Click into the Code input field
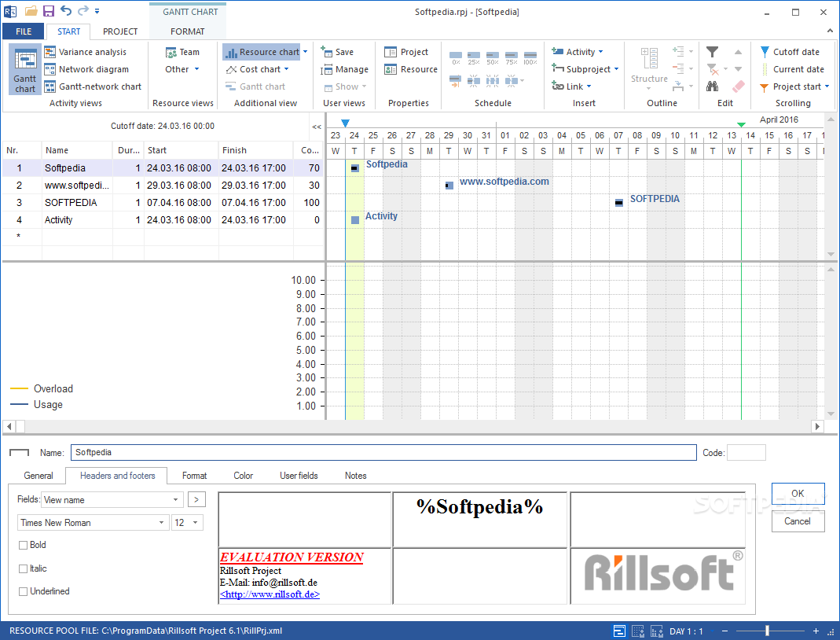This screenshot has height=640, width=840. (746, 453)
